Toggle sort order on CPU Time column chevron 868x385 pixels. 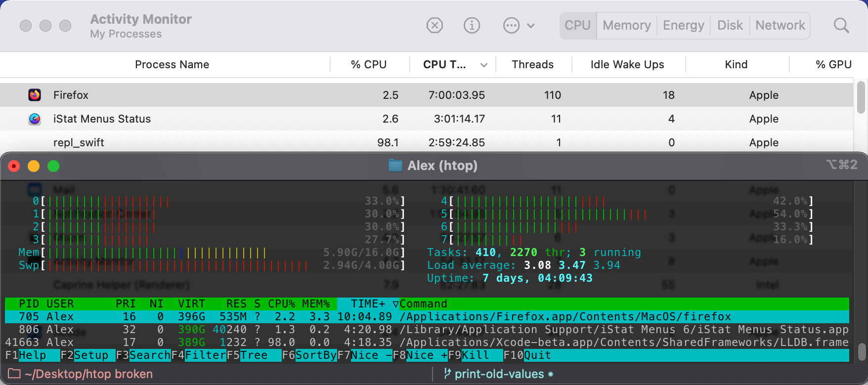click(484, 65)
